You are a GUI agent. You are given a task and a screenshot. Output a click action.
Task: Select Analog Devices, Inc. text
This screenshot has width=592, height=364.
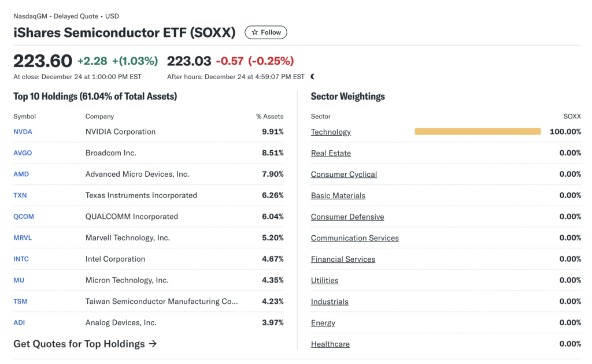pyautogui.click(x=121, y=322)
